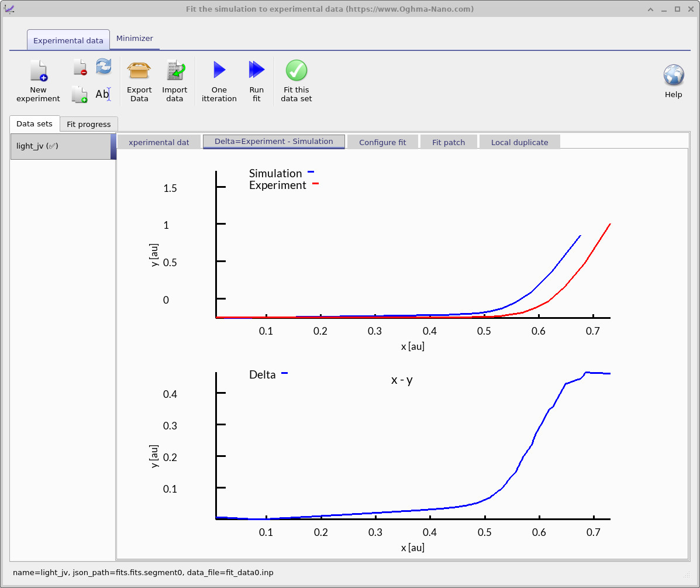The height and width of the screenshot is (588, 700).
Task: Delete the current experiment
Action: click(x=79, y=66)
